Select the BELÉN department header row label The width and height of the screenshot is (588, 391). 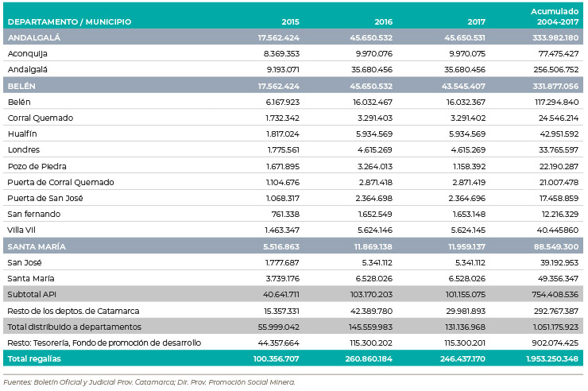click(21, 86)
